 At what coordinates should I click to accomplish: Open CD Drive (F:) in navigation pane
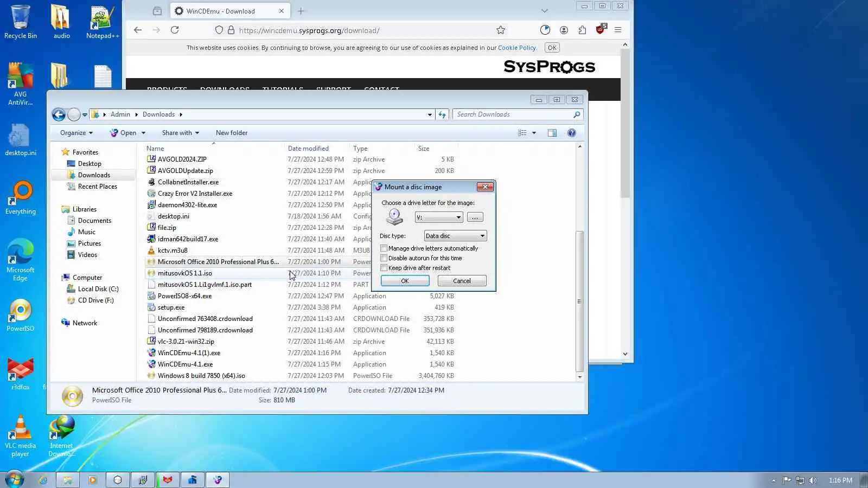click(x=95, y=300)
